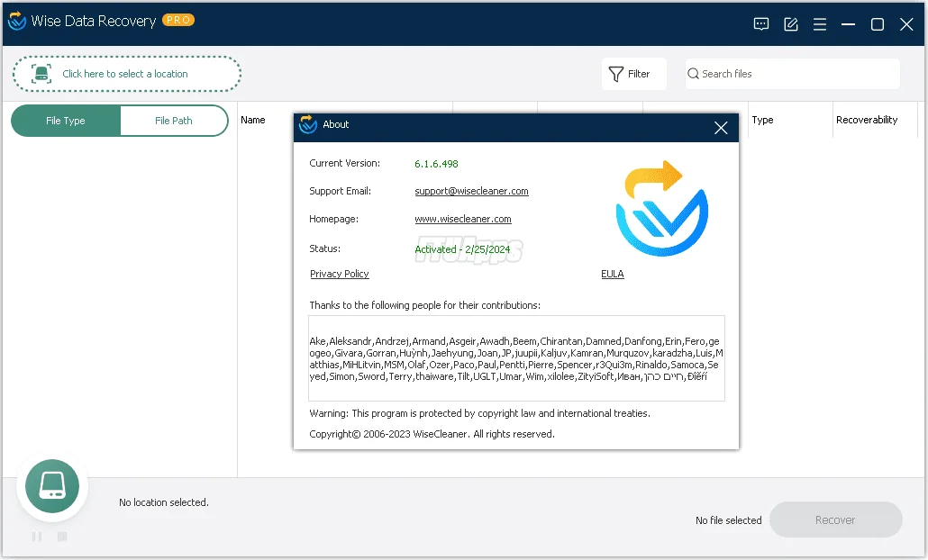Click version number 6.1.6.498

(436, 164)
